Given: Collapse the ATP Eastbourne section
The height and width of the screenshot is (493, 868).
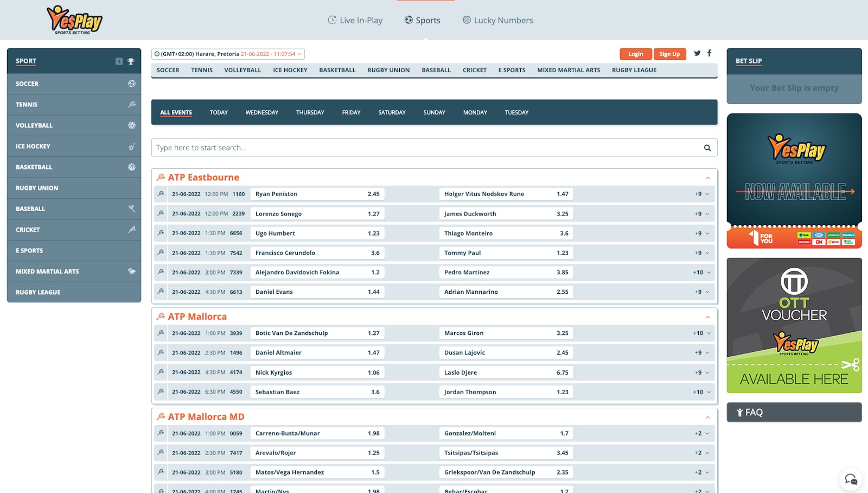Looking at the screenshot, I should (x=707, y=178).
